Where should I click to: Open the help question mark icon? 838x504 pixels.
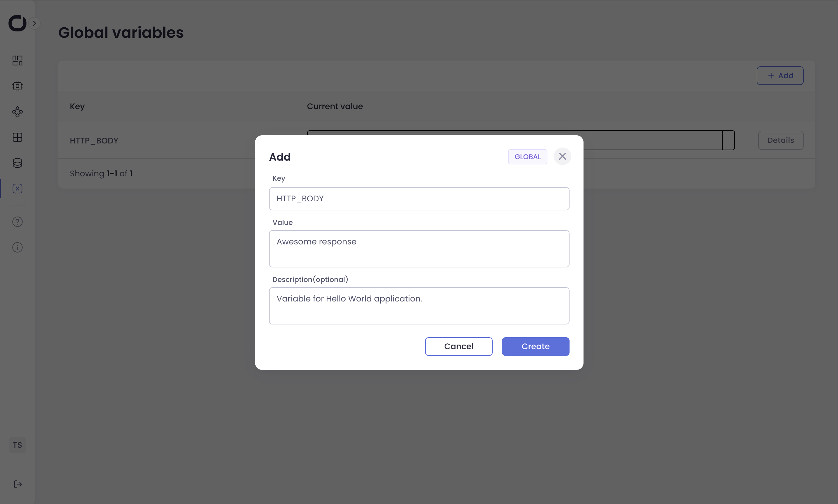17,222
